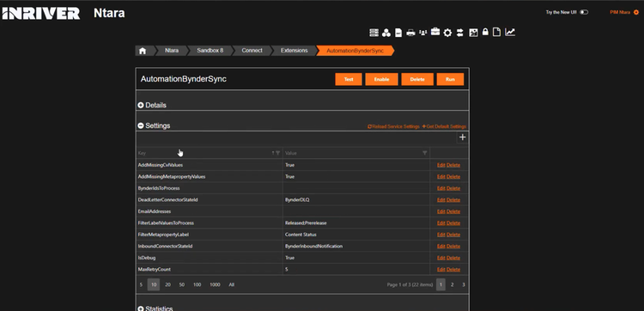Click the Test button
Screen dimensions: 644x311
tap(349, 79)
